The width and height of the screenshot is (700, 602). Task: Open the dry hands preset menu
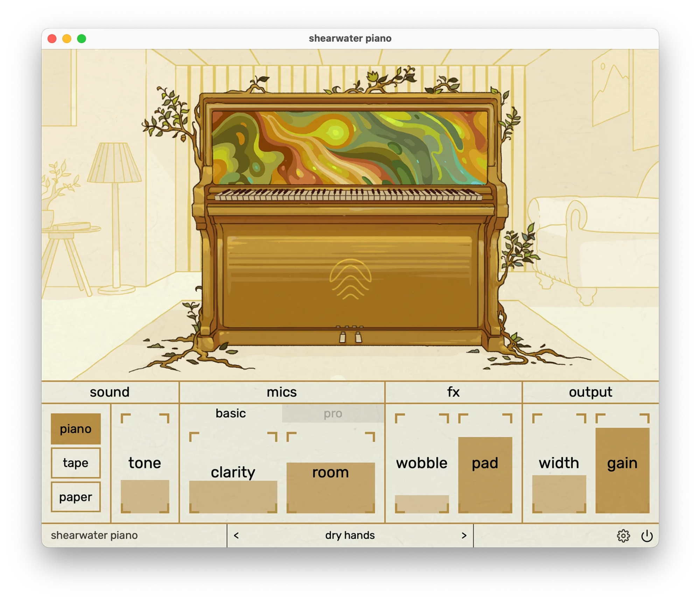pos(350,535)
